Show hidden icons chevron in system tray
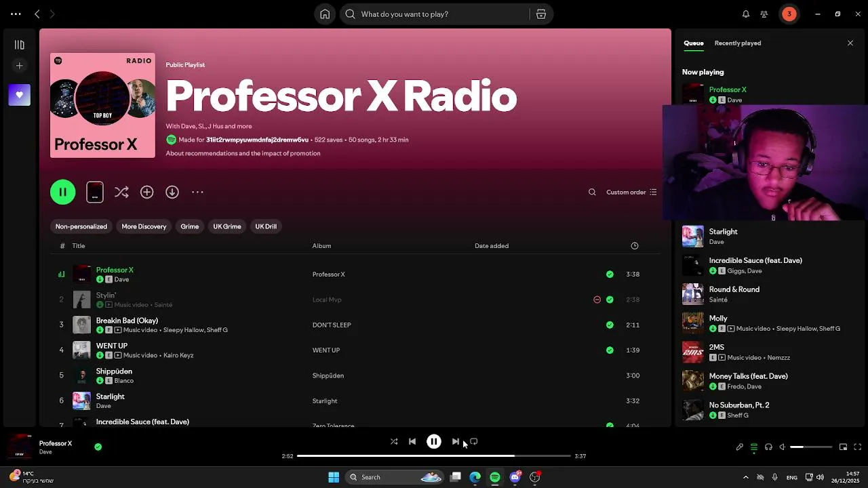This screenshot has width=868, height=488. tap(745, 477)
